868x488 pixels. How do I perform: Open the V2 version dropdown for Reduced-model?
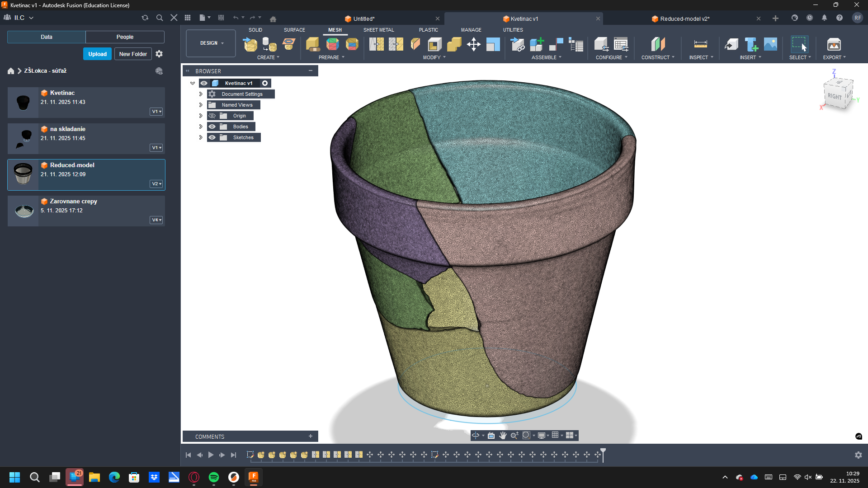(156, 184)
